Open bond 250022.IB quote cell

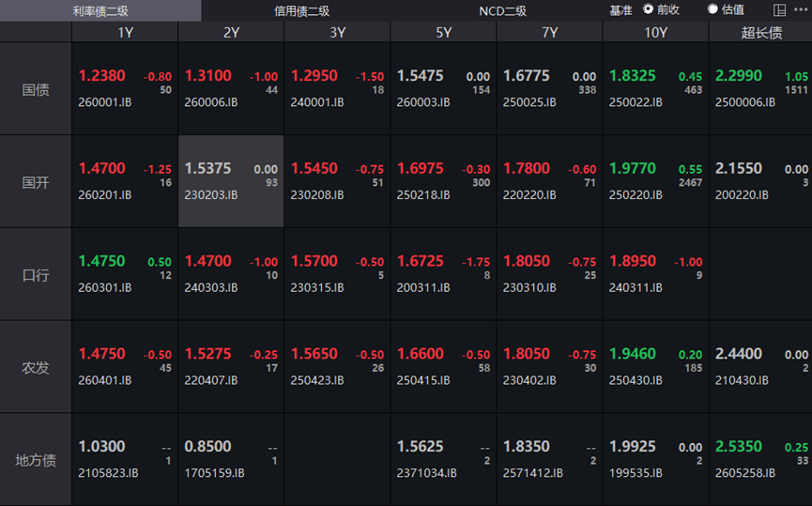[x=655, y=89]
